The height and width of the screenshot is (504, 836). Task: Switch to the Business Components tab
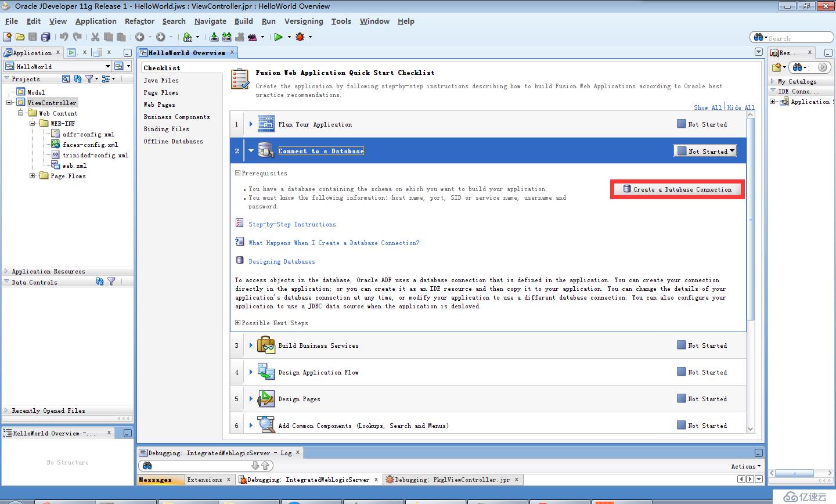coord(177,117)
